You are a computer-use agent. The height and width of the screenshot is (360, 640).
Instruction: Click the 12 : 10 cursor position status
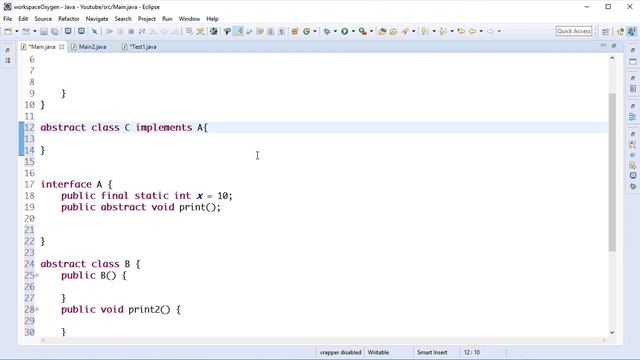pos(472,352)
